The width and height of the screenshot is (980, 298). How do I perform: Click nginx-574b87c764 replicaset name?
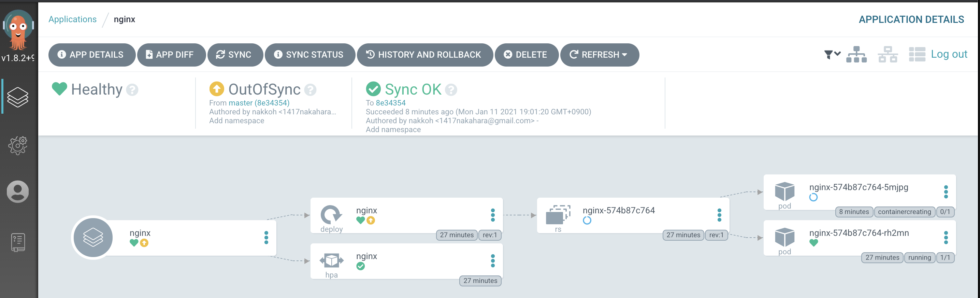pyautogui.click(x=619, y=211)
